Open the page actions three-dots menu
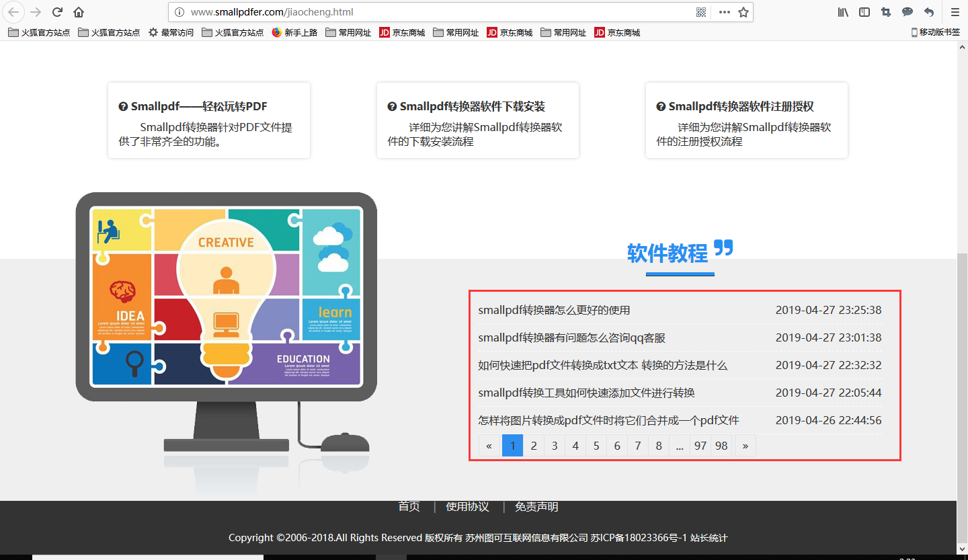968x560 pixels. tap(724, 12)
